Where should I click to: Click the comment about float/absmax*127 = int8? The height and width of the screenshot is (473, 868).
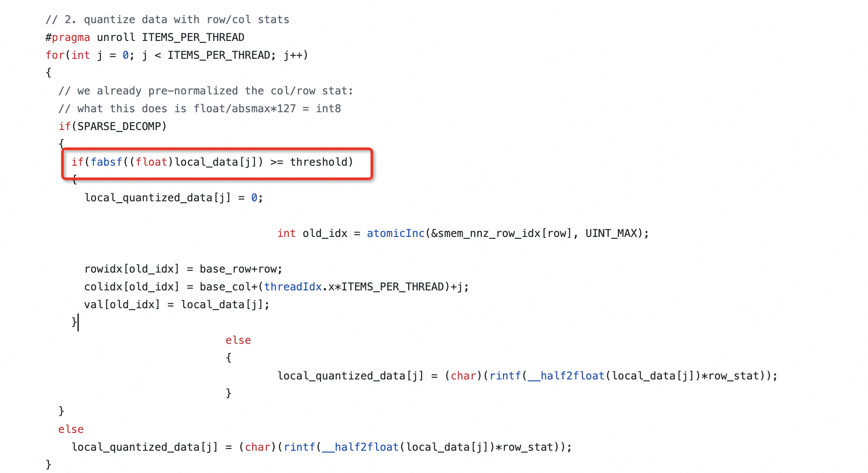(199, 109)
